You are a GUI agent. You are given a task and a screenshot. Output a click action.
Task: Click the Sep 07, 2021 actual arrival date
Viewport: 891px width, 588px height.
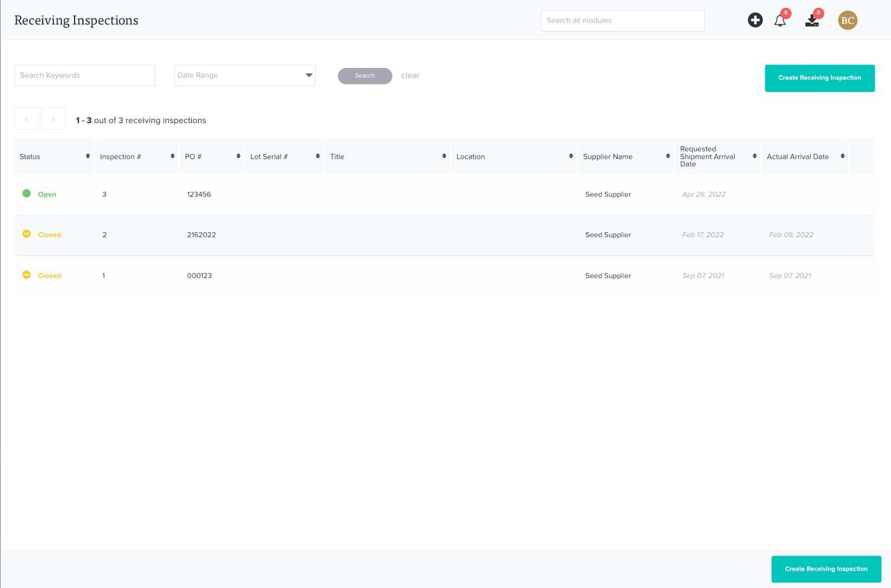(790, 276)
